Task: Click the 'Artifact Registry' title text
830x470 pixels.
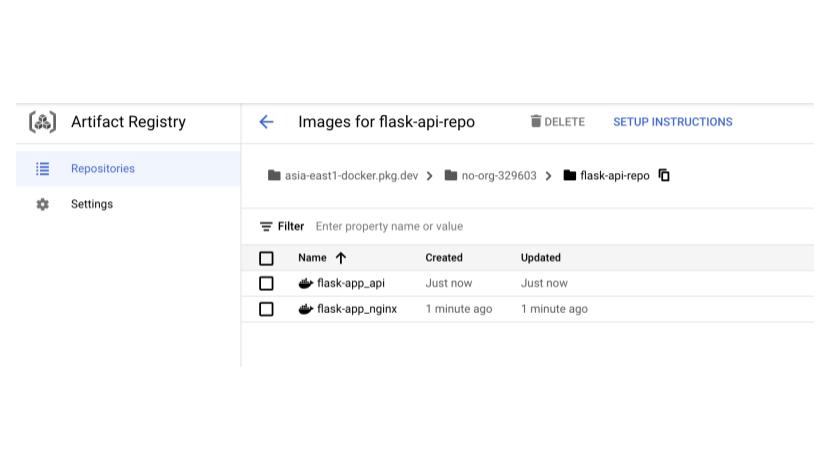Action: 129,122
